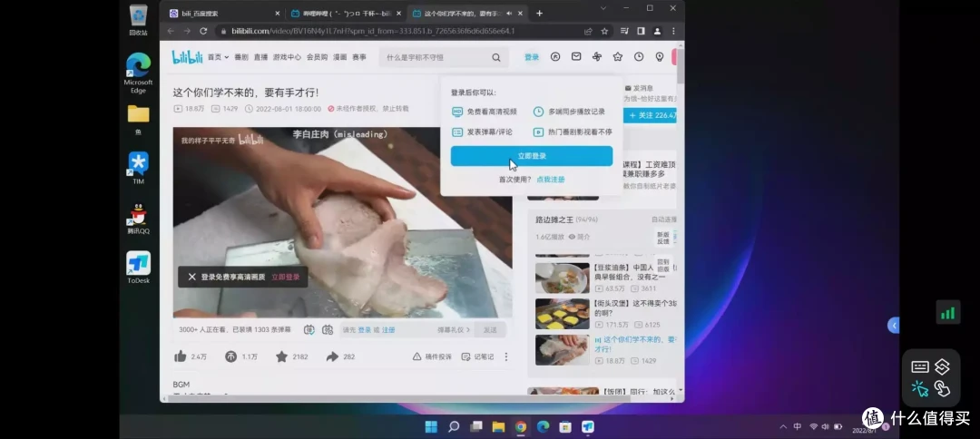Viewport: 980px width, 439px height.
Task: Open the Tencent QQ desktop shortcut
Action: 138,219
